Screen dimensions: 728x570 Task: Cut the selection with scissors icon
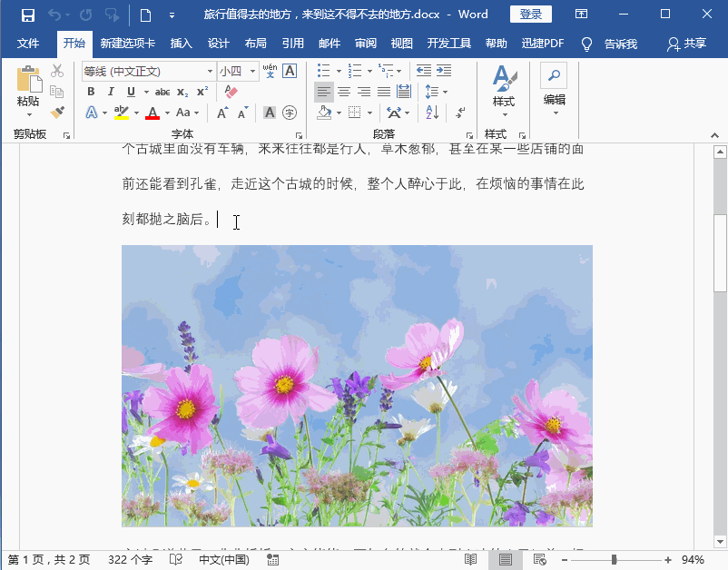(x=57, y=71)
